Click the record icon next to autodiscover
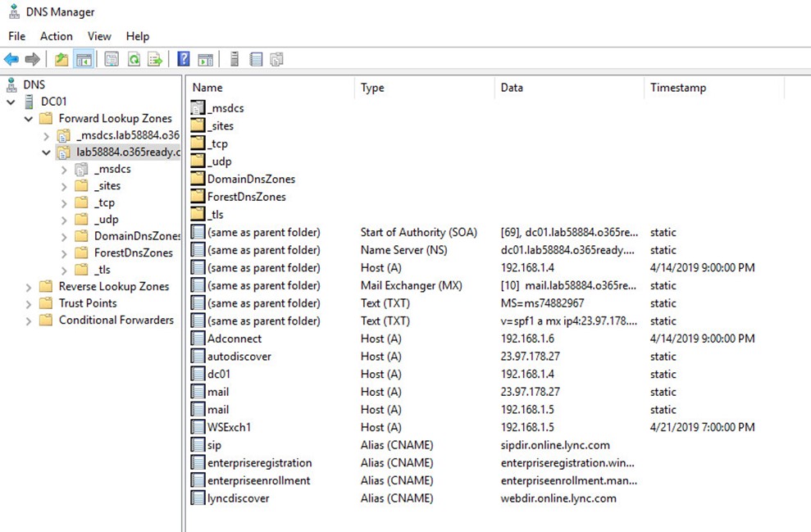Image resolution: width=811 pixels, height=532 pixels. point(198,356)
